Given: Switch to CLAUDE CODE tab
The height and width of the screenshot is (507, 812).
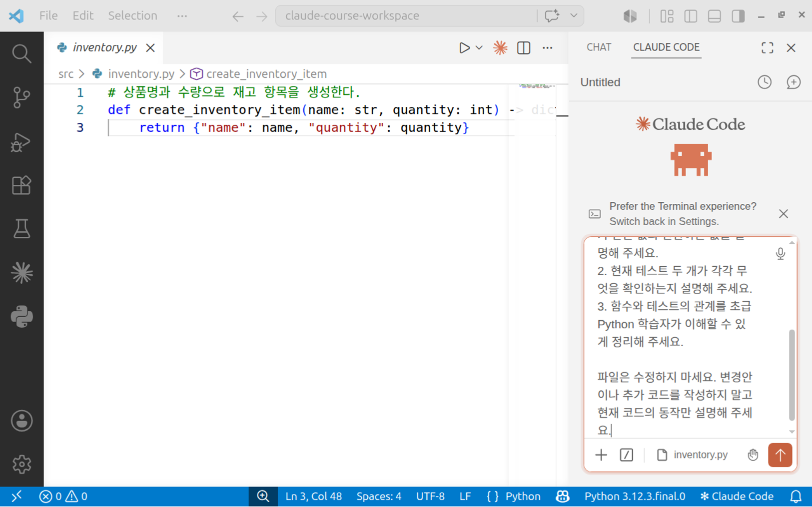Looking at the screenshot, I should tap(666, 47).
